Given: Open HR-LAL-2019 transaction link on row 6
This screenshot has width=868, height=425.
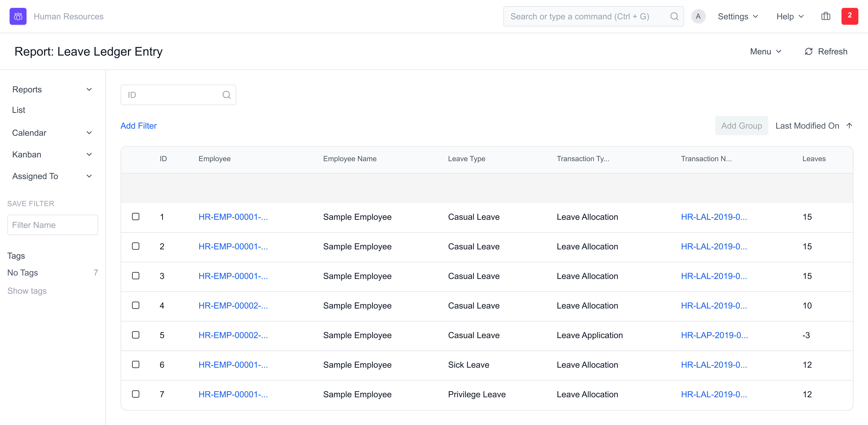Looking at the screenshot, I should click(714, 365).
